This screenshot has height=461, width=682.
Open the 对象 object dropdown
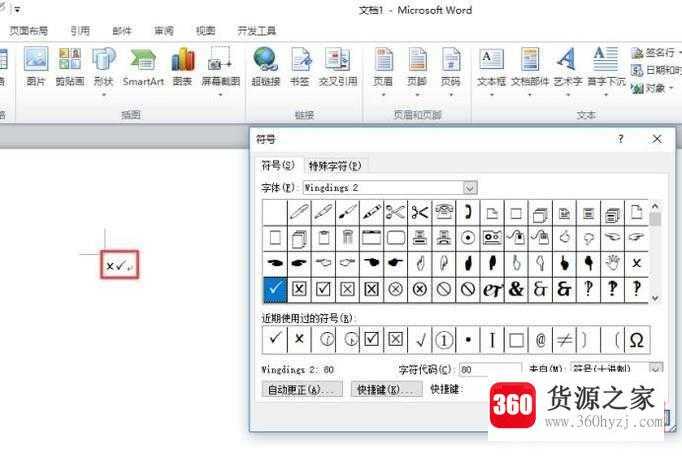(x=652, y=88)
